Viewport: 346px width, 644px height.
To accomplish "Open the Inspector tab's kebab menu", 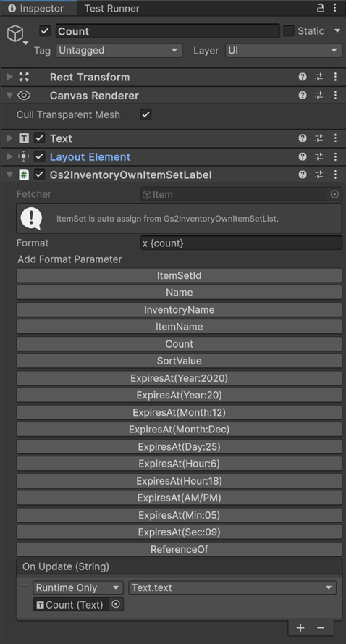I will click(335, 8).
